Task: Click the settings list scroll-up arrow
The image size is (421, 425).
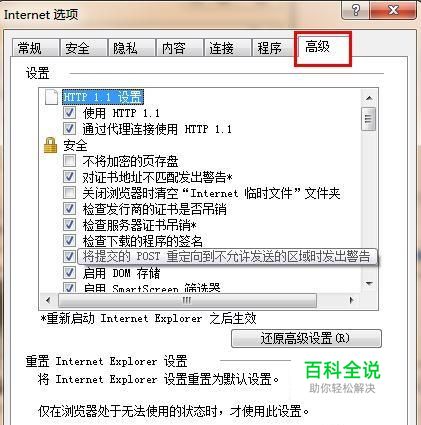Action: 369,98
